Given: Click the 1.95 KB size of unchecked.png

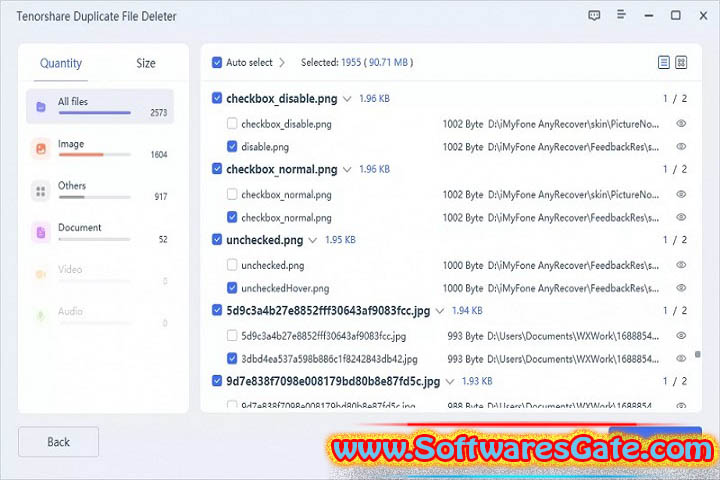Looking at the screenshot, I should click(x=340, y=240).
